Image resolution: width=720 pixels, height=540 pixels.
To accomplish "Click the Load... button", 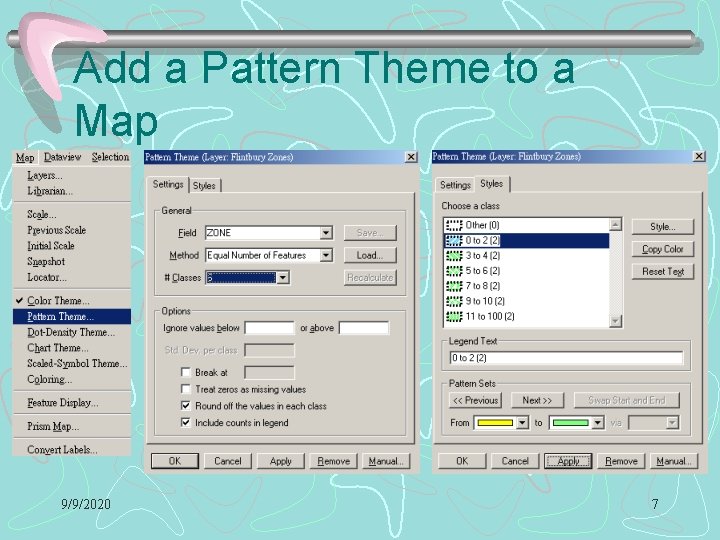I will [x=370, y=255].
